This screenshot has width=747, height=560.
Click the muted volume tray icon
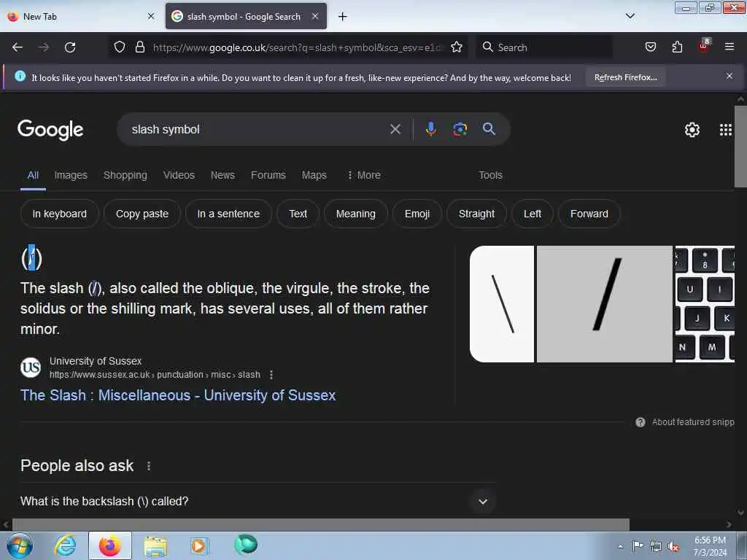(x=673, y=547)
